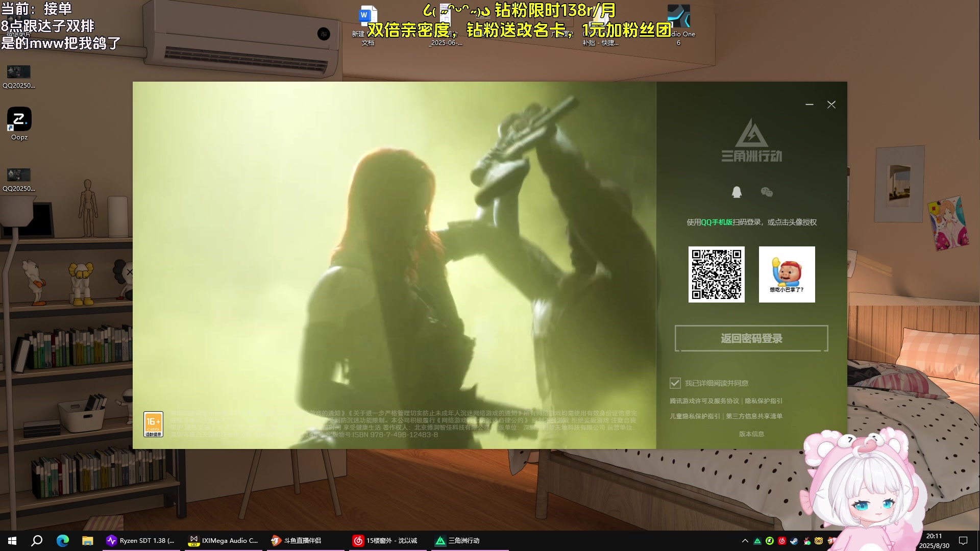This screenshot has height=551, width=980.
Task: Open the Word document on desktop
Action: click(368, 26)
